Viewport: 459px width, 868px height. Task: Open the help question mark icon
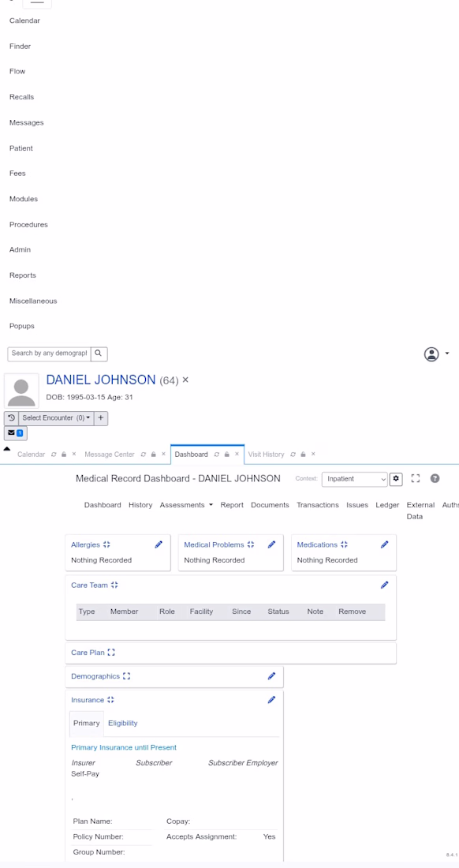click(x=435, y=478)
